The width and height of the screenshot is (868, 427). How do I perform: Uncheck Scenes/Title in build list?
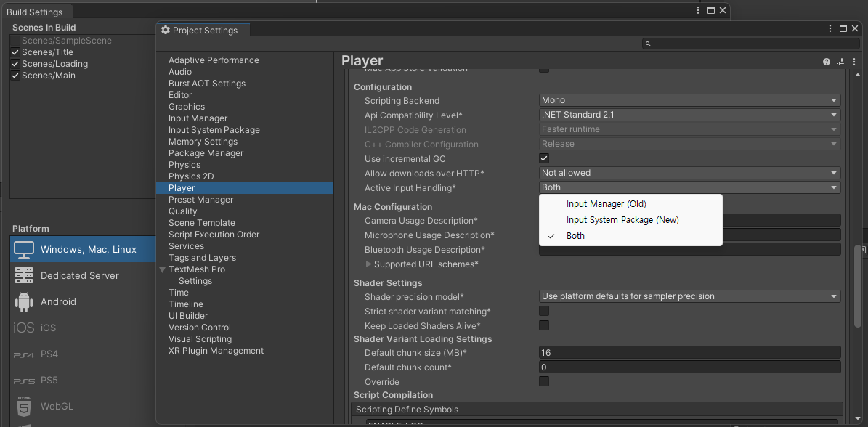(x=15, y=52)
